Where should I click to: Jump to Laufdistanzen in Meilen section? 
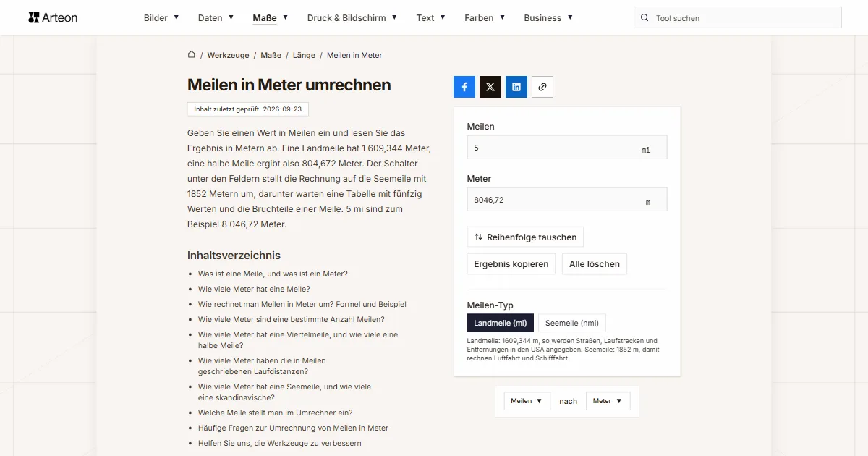pos(262,366)
